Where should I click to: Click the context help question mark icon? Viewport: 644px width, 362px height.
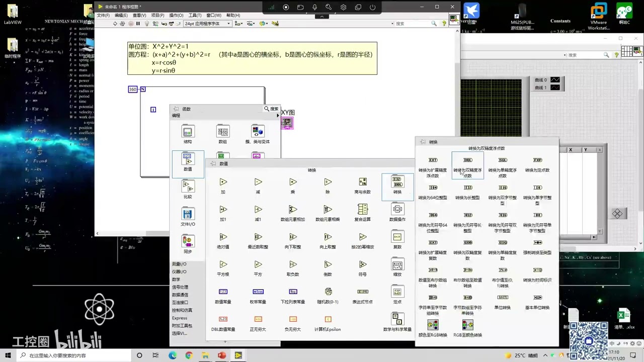(x=444, y=24)
